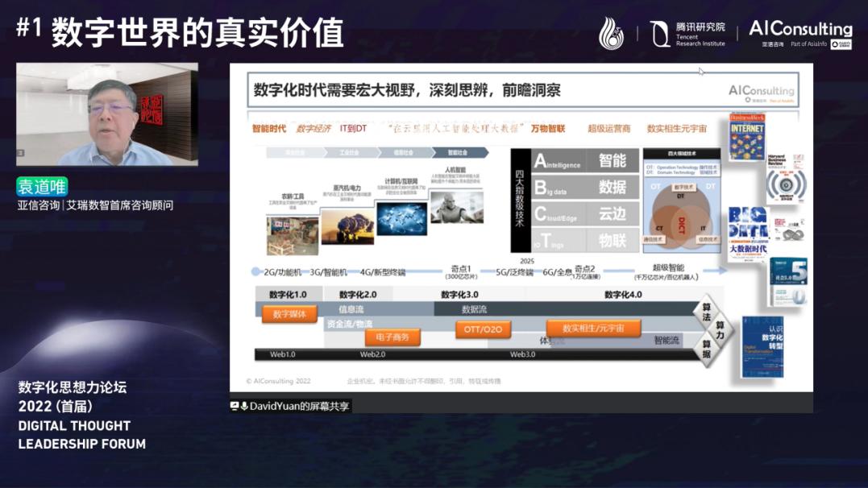Image resolution: width=868 pixels, height=488 pixels.
Task: Select the "B" Big data block
Action: tap(553, 186)
